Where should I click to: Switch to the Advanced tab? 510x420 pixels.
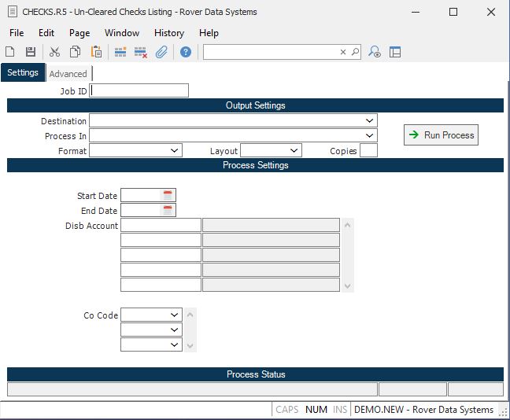coord(68,74)
